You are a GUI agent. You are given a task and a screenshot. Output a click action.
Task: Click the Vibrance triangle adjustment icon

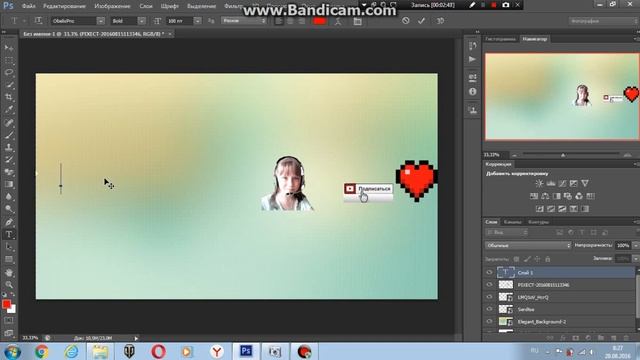pyautogui.click(x=585, y=183)
